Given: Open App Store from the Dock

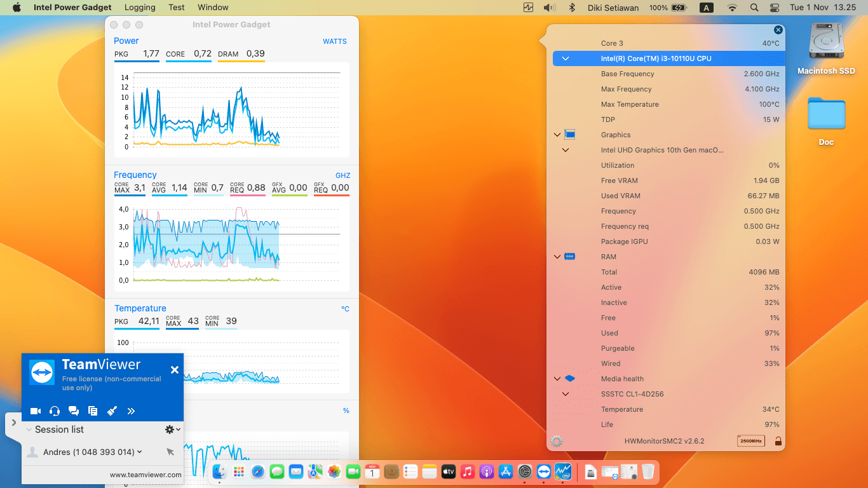Looking at the screenshot, I should click(x=506, y=471).
